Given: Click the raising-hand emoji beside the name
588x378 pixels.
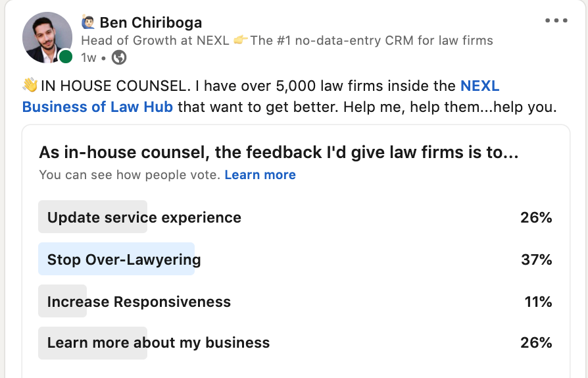Looking at the screenshot, I should pos(88,22).
